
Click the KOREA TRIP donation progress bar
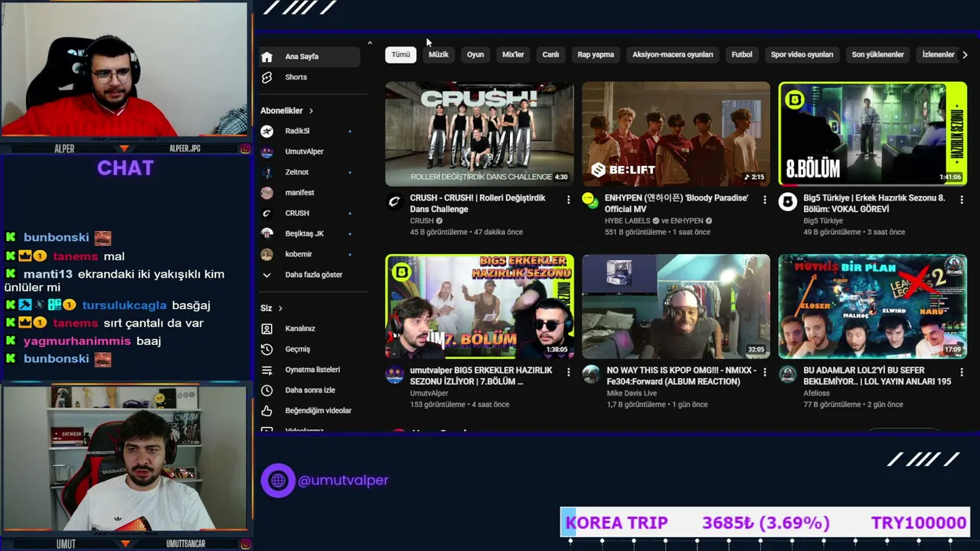765,523
